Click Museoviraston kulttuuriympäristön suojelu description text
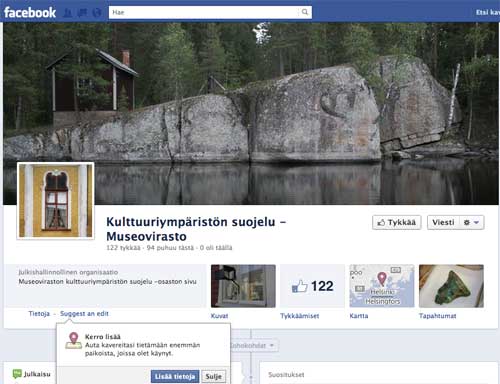 pos(107,282)
